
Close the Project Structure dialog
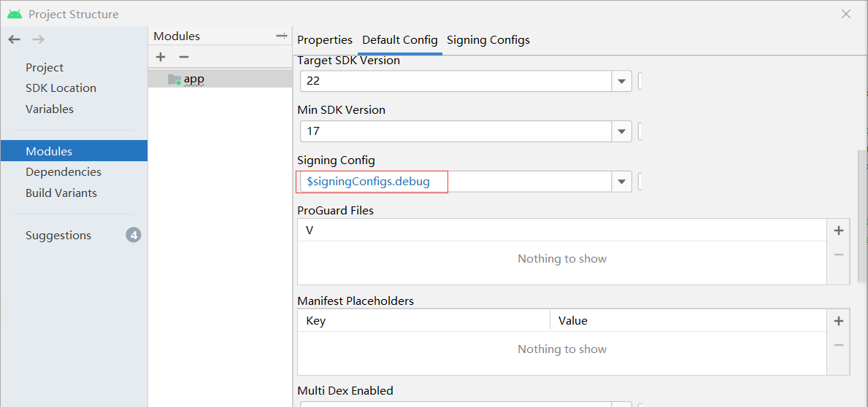[846, 15]
